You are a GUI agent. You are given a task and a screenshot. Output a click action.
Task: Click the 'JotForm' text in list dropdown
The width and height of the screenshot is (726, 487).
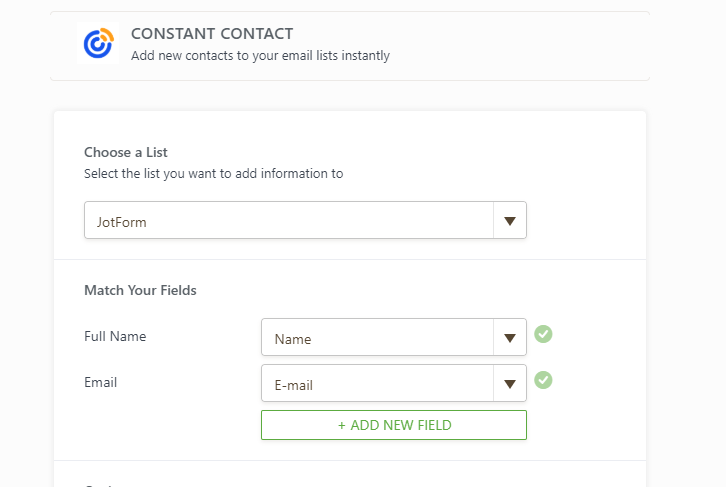click(x=121, y=222)
